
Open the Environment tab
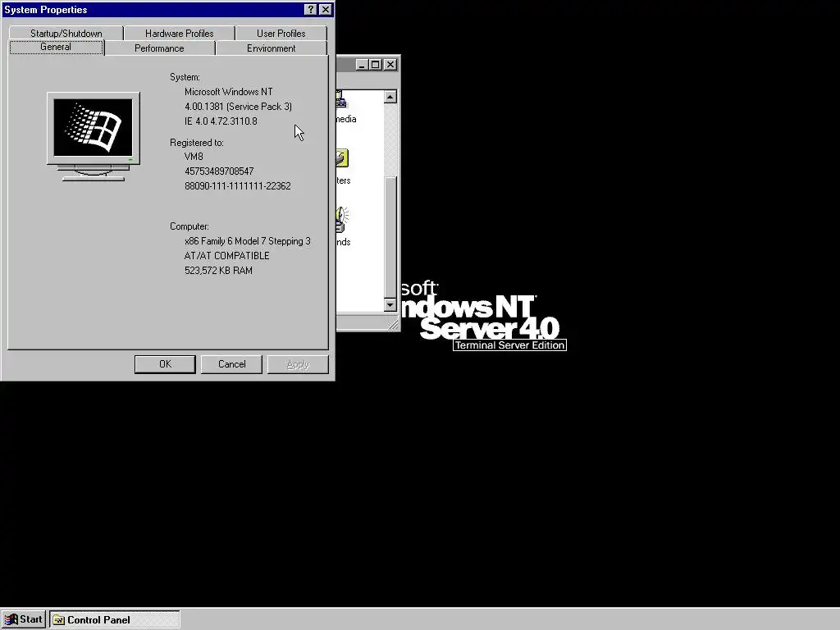click(x=271, y=48)
